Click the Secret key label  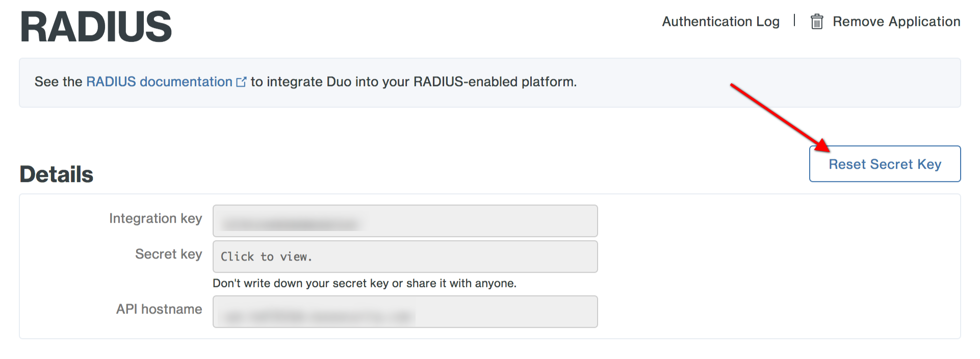[168, 254]
